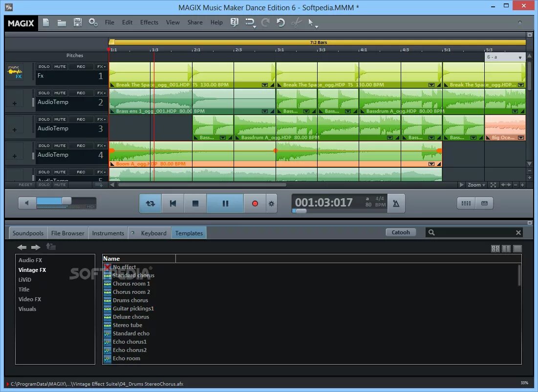The height and width of the screenshot is (392, 538).
Task: Mute AudioTemp track 3
Action: (x=60, y=119)
